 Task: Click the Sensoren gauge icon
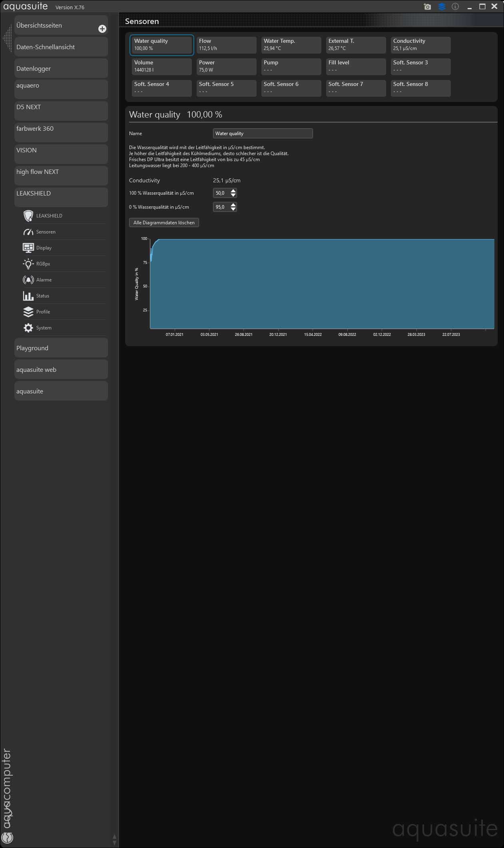click(x=28, y=232)
